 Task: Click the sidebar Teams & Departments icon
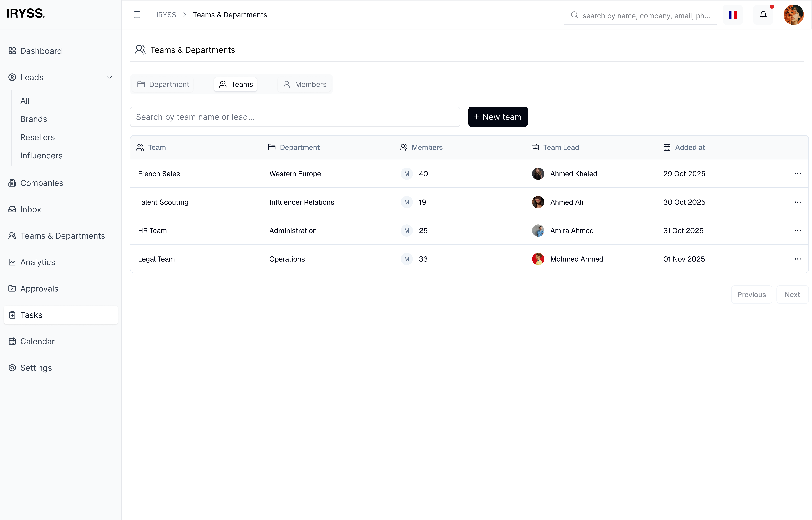(12, 236)
